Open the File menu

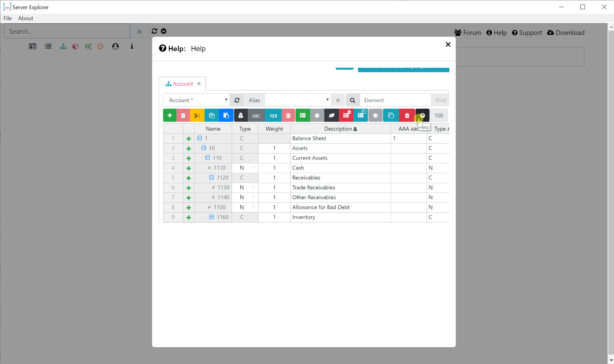[8, 18]
